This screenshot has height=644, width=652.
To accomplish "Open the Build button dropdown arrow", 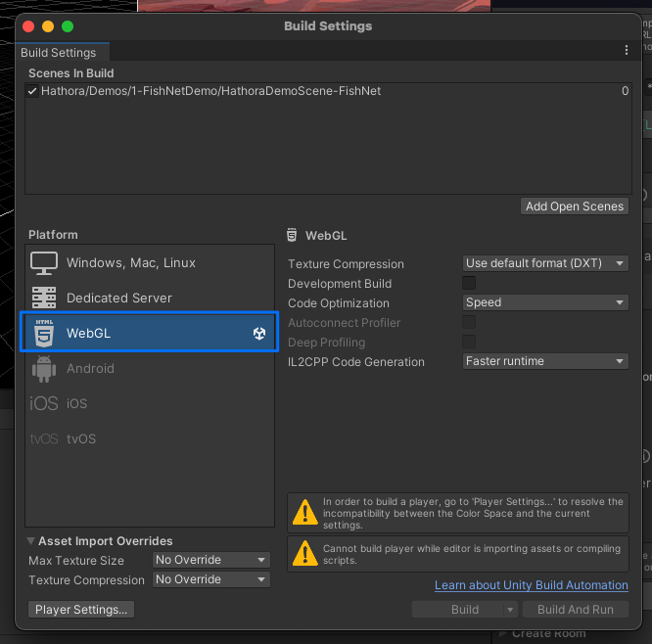I will coord(510,610).
